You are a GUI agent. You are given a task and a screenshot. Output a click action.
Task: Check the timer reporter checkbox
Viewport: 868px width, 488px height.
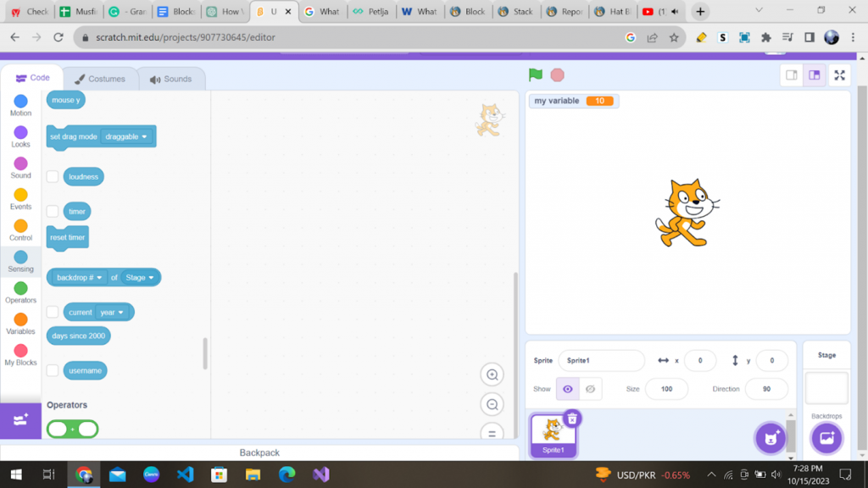click(52, 211)
